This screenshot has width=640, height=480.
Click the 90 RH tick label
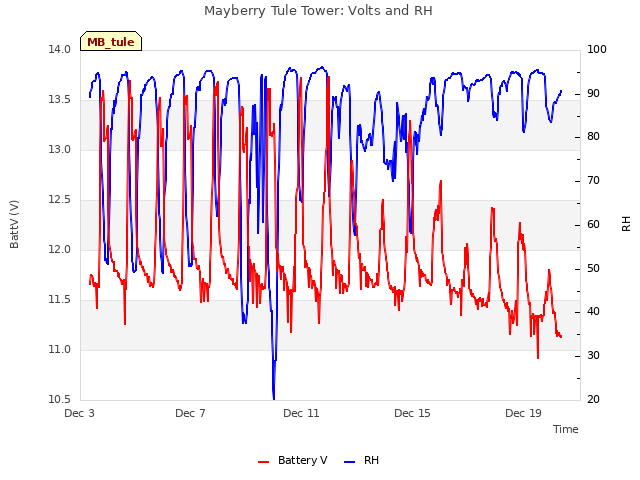[593, 93]
